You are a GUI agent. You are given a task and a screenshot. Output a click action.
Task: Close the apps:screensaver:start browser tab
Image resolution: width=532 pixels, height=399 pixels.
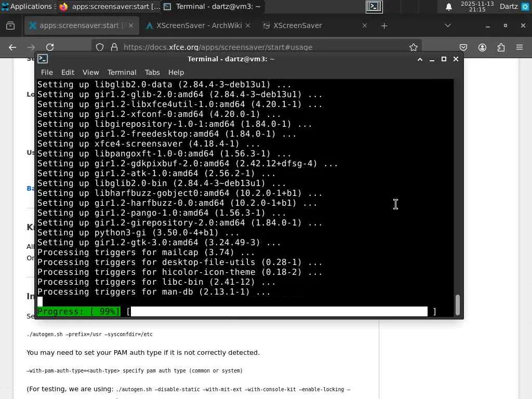tap(131, 25)
